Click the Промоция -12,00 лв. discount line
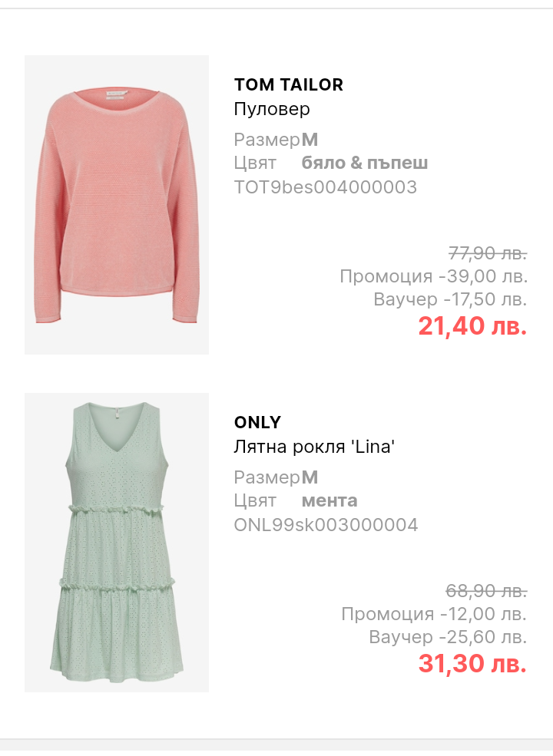553x756 pixels. click(x=434, y=614)
